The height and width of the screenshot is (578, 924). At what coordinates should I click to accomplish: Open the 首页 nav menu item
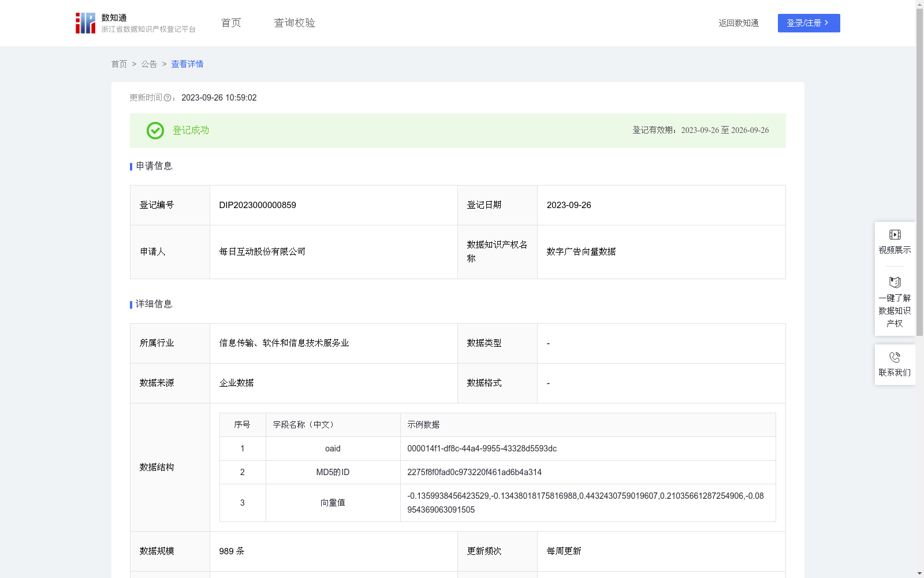(231, 23)
